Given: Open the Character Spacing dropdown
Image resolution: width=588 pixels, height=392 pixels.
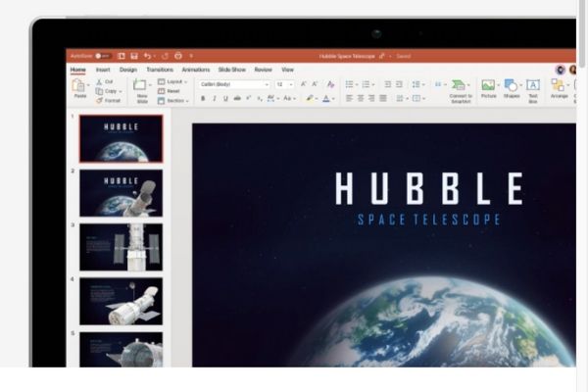Looking at the screenshot, I should coord(273,98).
